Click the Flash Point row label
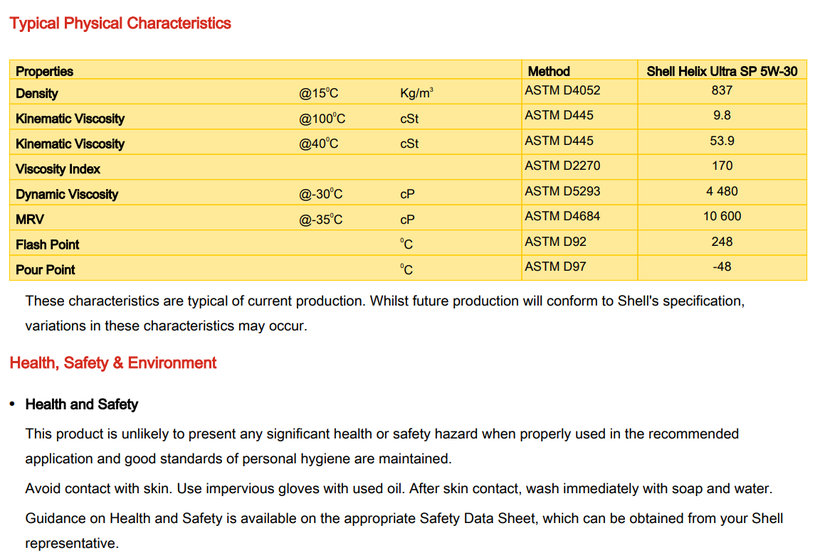This screenshot has height=560, width=820. coord(47,244)
